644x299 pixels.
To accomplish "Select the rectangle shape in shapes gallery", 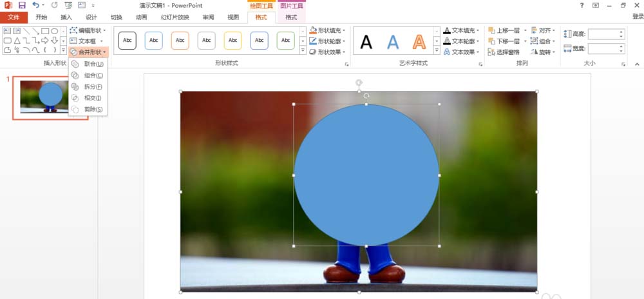I will point(45,31).
